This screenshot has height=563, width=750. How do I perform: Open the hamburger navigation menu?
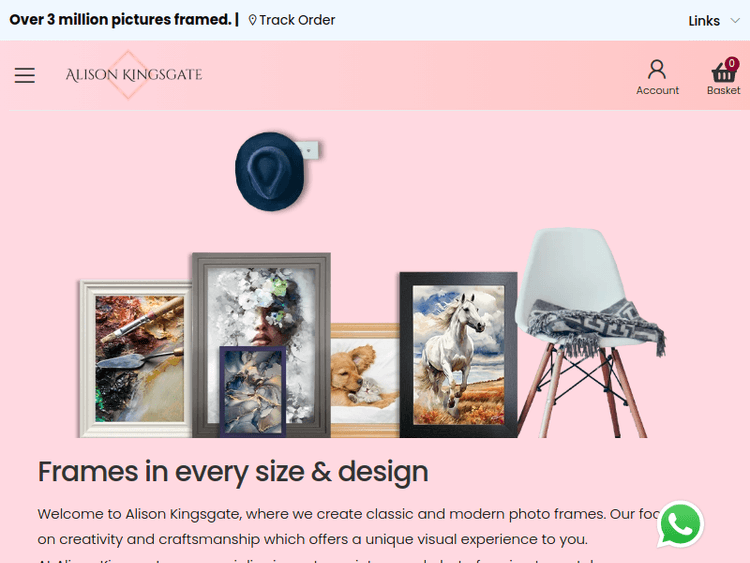pos(24,75)
